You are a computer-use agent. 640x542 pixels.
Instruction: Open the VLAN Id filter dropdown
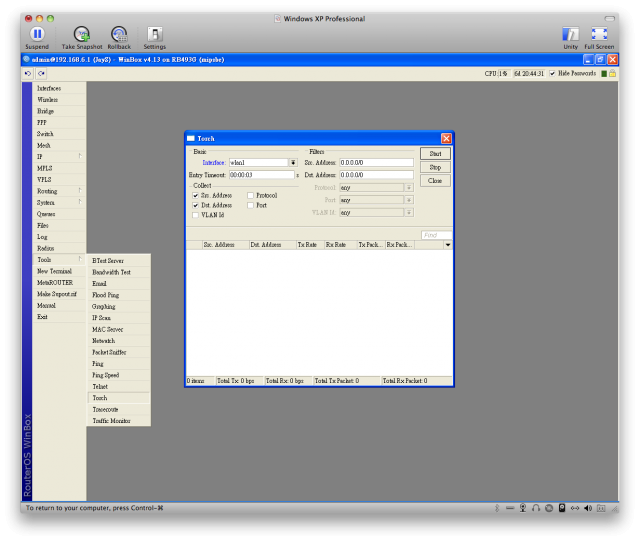(x=409, y=212)
